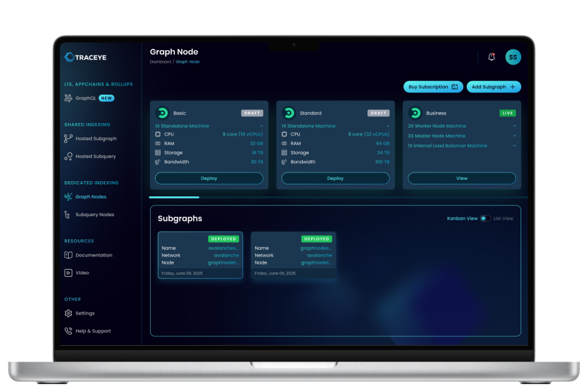Collapse Basic plan 1X Standalone Machine chevron
The image size is (588, 388).
(x=262, y=126)
